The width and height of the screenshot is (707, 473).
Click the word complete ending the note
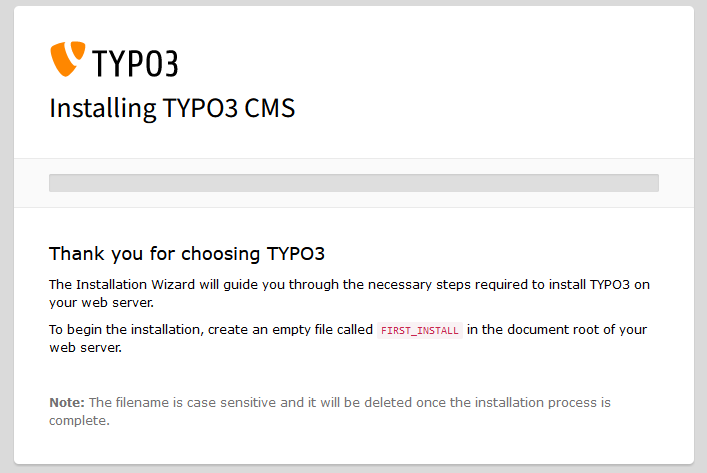pos(76,420)
